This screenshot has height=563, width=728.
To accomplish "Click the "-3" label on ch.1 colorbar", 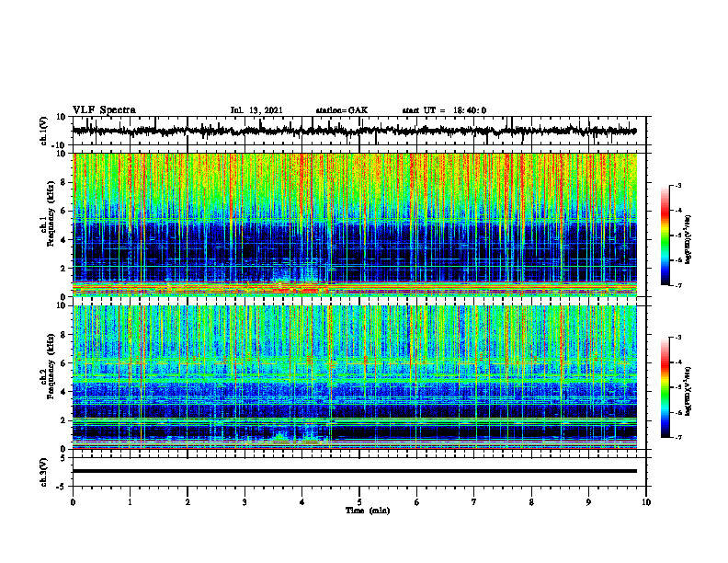I will (x=677, y=185).
